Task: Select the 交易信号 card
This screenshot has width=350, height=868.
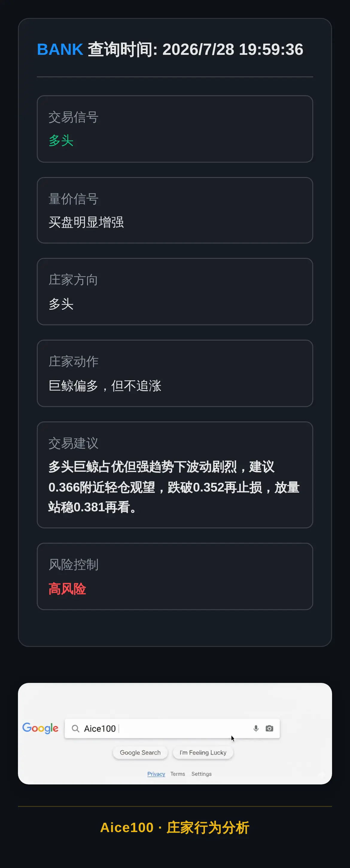Action: coord(175,129)
